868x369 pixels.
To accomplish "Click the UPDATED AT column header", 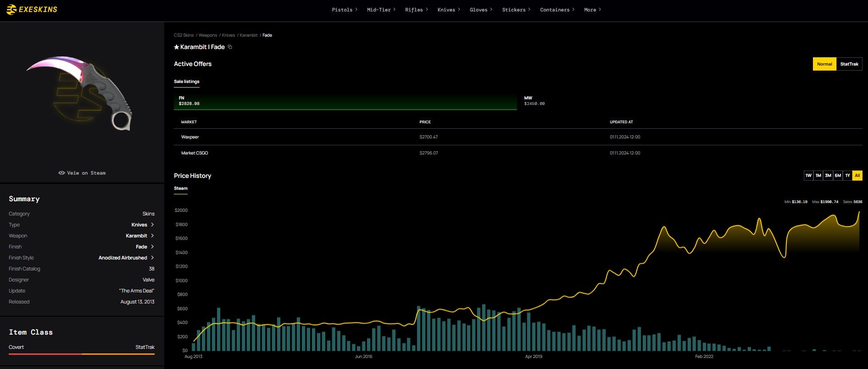I will pyautogui.click(x=621, y=122).
